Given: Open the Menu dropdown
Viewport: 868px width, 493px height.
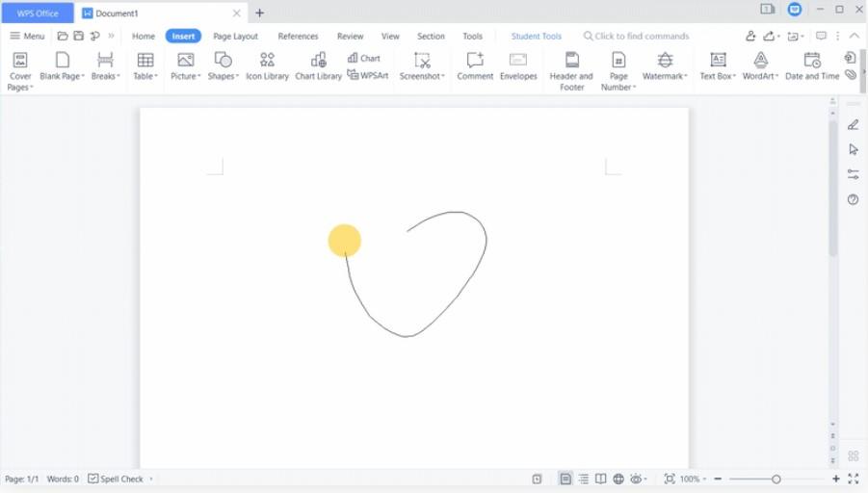Looking at the screenshot, I should coord(27,36).
